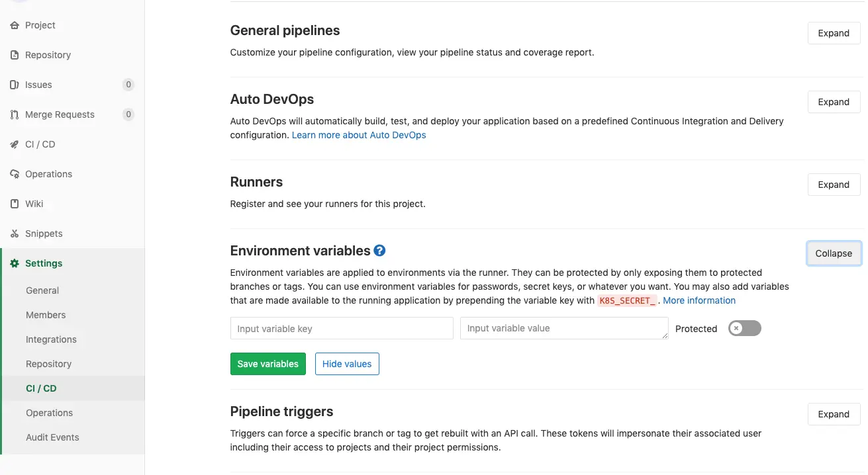Click the Wiki book icon
Viewport: 868px width, 475px height.
click(15, 204)
